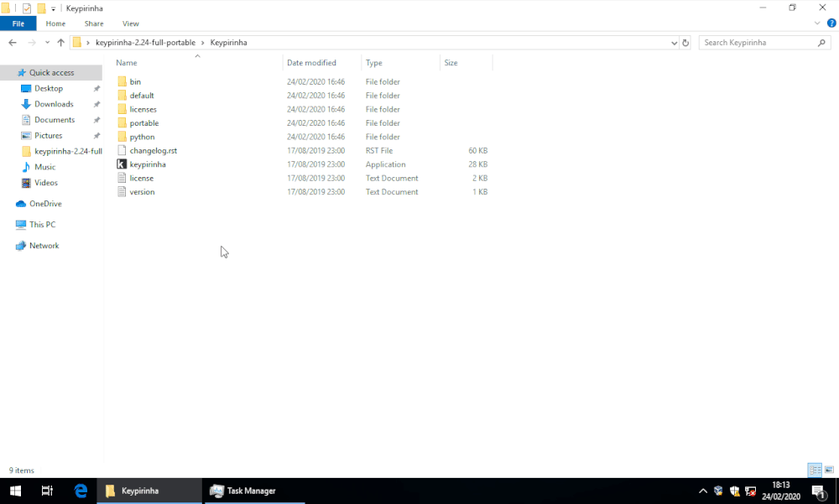Select the licenses folder icon

122,109
